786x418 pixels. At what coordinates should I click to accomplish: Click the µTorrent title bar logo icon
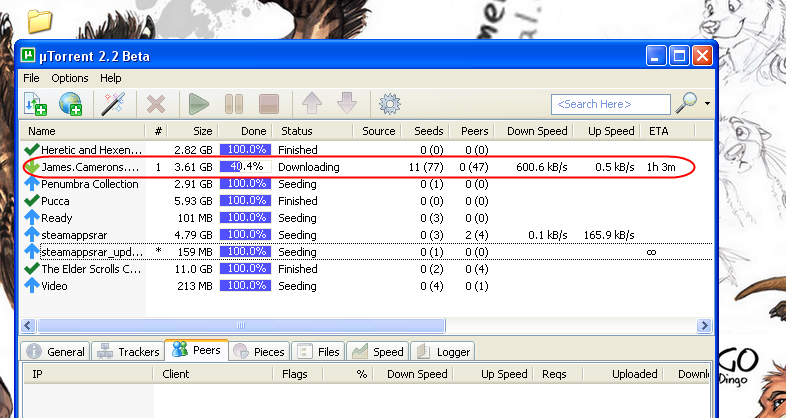[x=28, y=56]
